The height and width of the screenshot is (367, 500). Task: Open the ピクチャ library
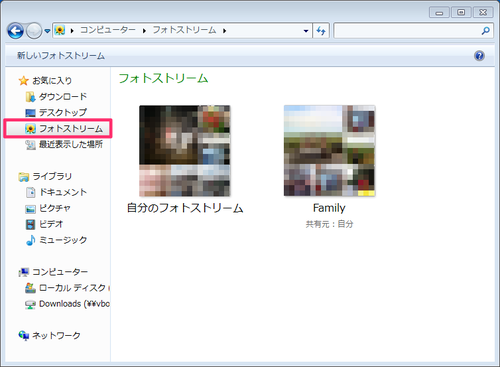click(55, 208)
